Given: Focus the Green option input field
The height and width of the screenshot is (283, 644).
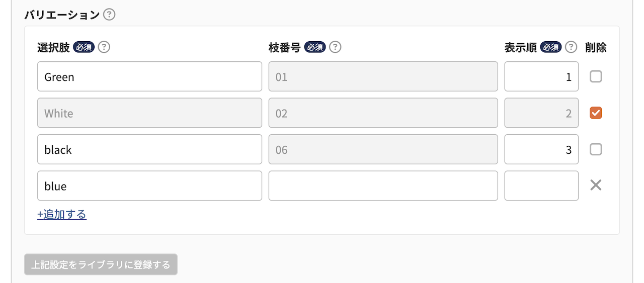Looking at the screenshot, I should (149, 76).
